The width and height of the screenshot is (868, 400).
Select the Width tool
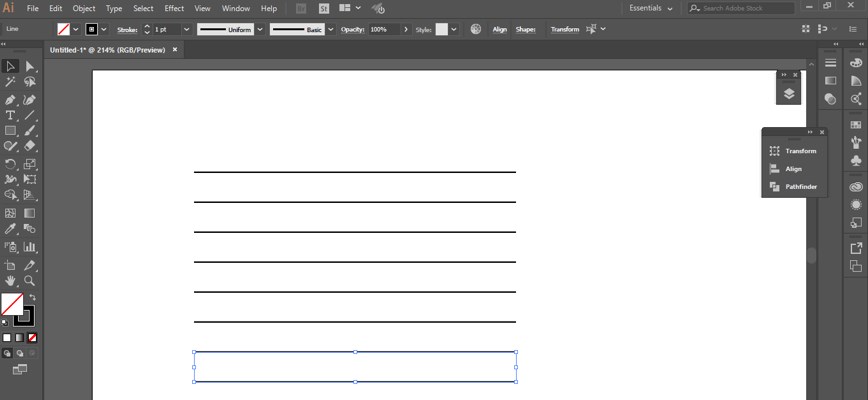(11, 179)
